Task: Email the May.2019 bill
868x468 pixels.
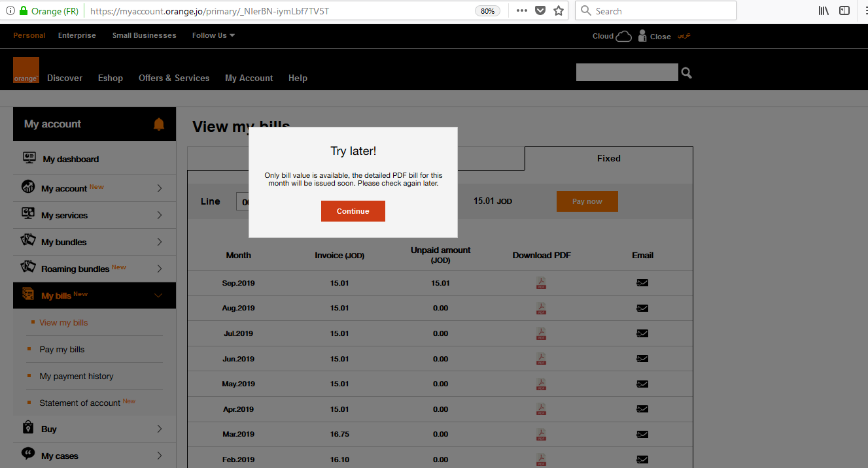Action: 642,384
